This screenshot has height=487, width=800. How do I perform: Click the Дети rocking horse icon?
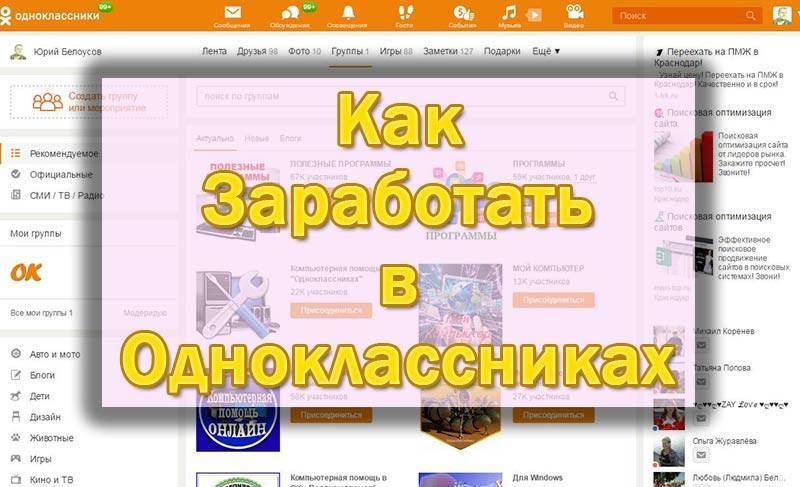(x=16, y=396)
